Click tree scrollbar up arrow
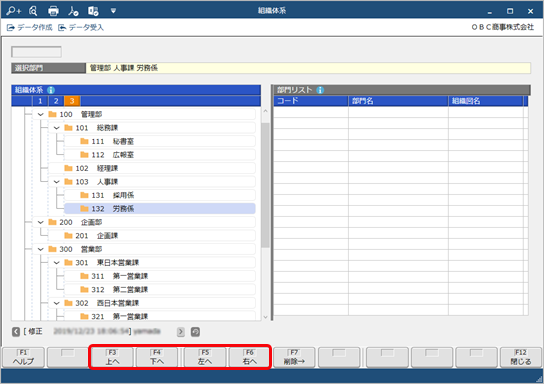This screenshot has width=544, height=384. tap(265, 111)
